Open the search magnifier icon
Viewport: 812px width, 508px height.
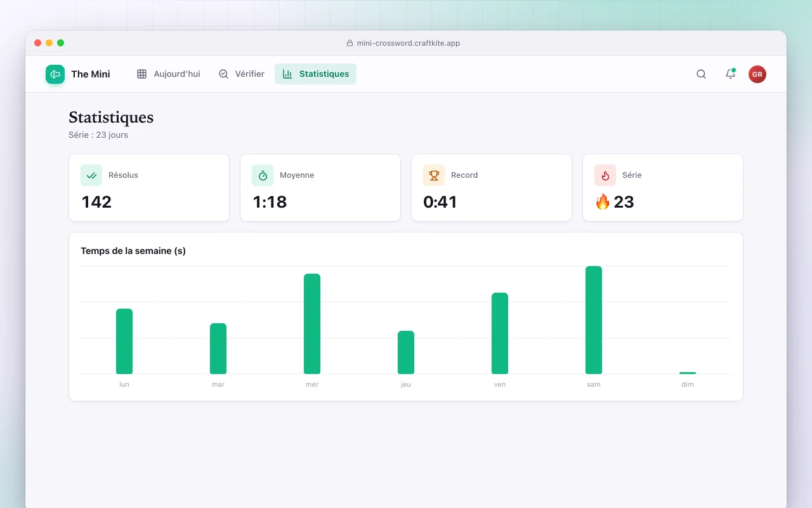[701, 74]
